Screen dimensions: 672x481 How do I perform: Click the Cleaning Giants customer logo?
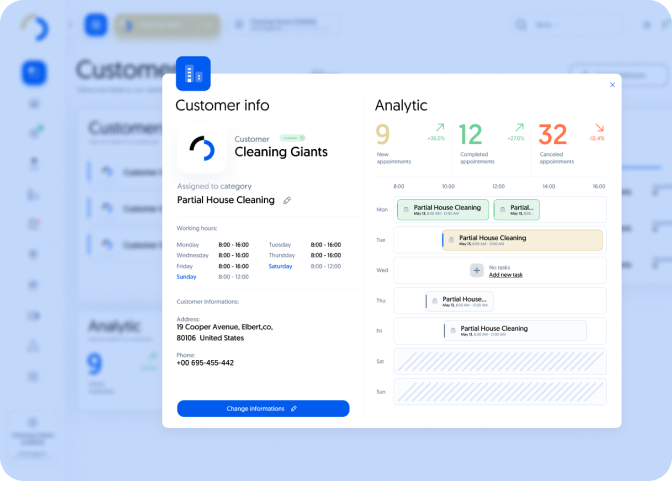(202, 148)
